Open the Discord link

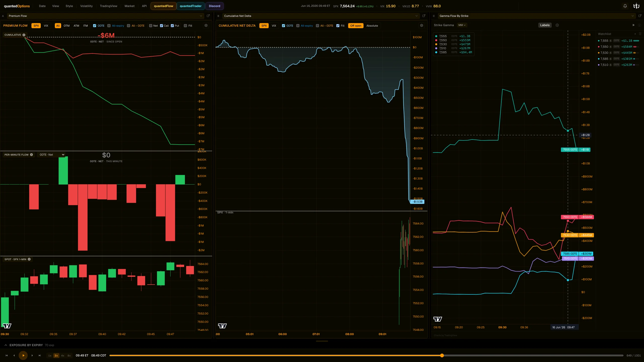215,6
